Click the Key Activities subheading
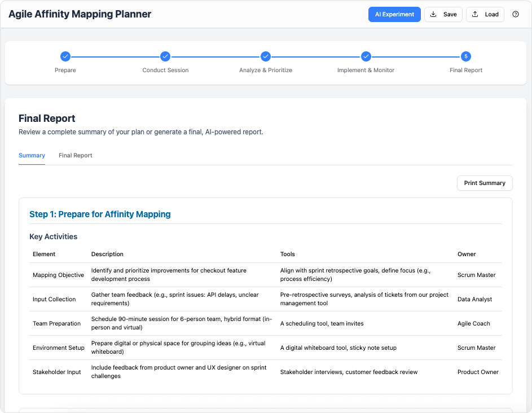This screenshot has width=532, height=413. pos(53,236)
